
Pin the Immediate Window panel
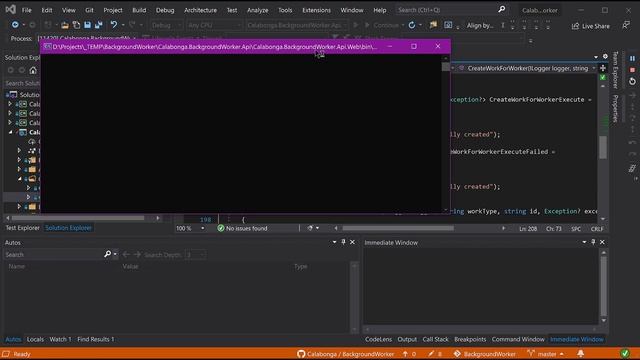593,242
